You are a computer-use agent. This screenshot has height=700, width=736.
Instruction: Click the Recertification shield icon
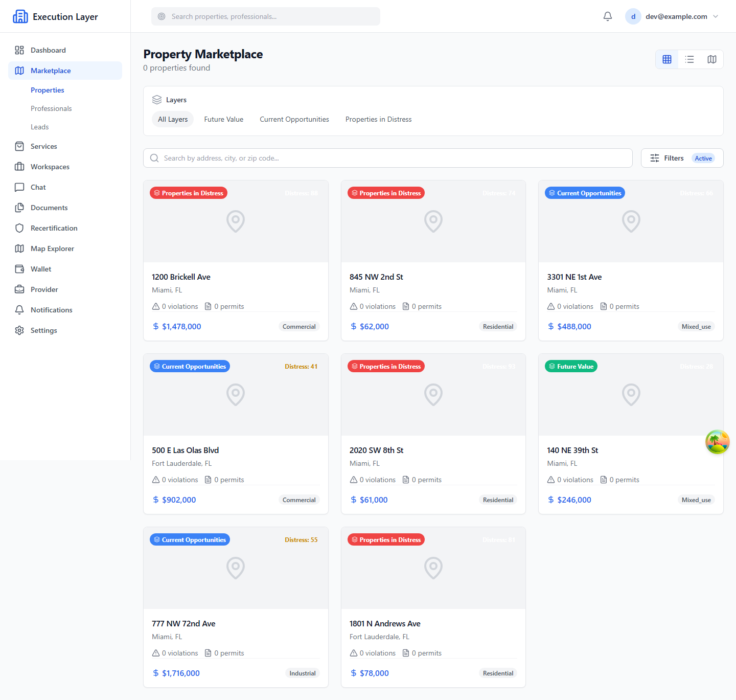(x=19, y=228)
